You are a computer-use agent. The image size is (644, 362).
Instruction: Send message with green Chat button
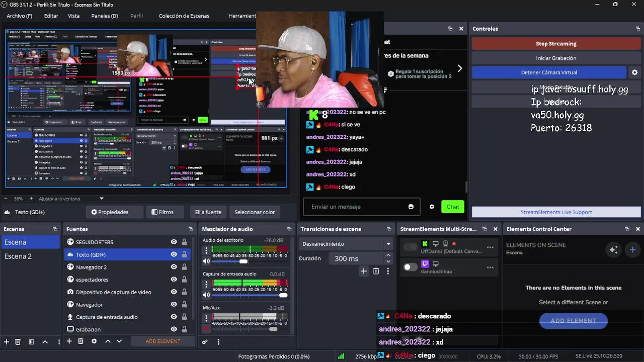(452, 207)
